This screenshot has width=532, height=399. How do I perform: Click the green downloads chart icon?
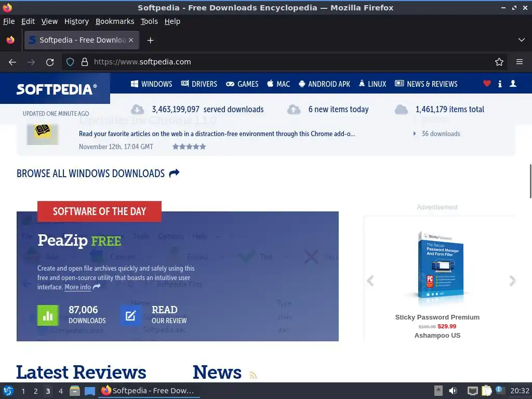pos(48,315)
